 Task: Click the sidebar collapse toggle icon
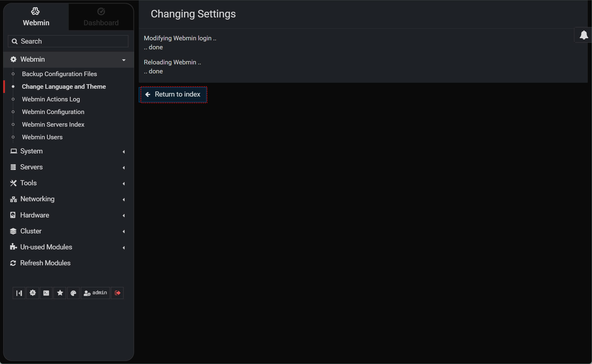pos(19,293)
